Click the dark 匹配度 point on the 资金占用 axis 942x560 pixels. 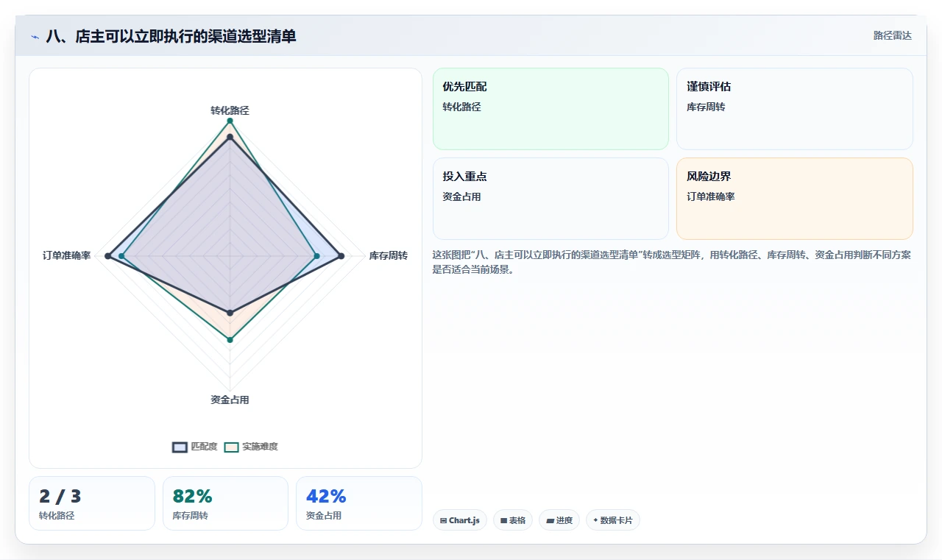(x=230, y=313)
